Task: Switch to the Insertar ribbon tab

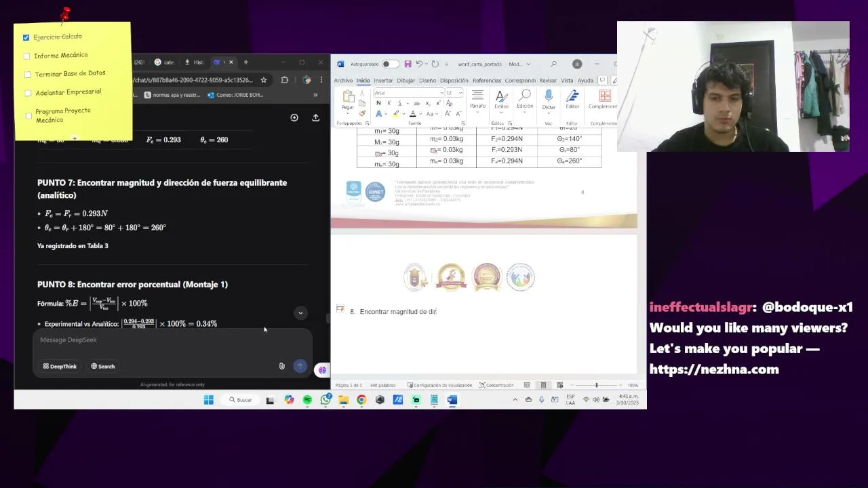Action: pyautogui.click(x=383, y=81)
